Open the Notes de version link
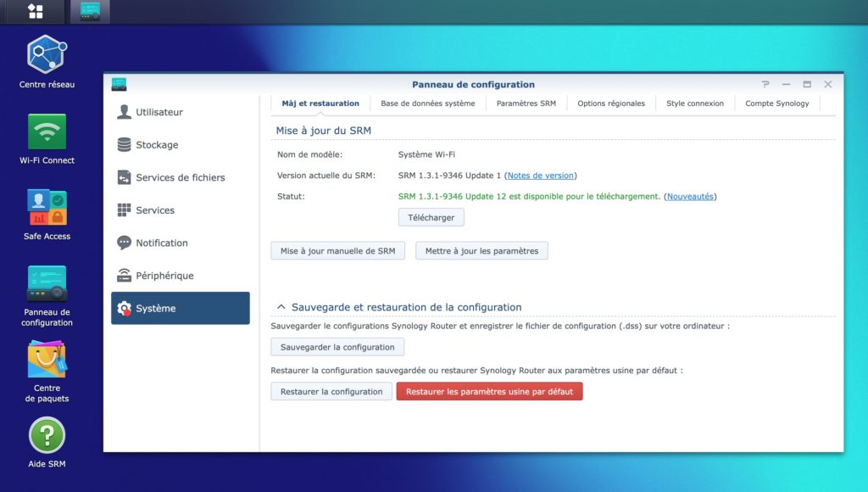Image resolution: width=868 pixels, height=492 pixels. (540, 176)
